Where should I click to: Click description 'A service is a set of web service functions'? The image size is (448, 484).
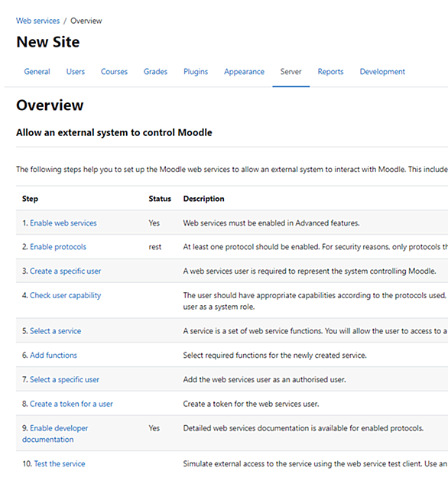click(x=316, y=331)
